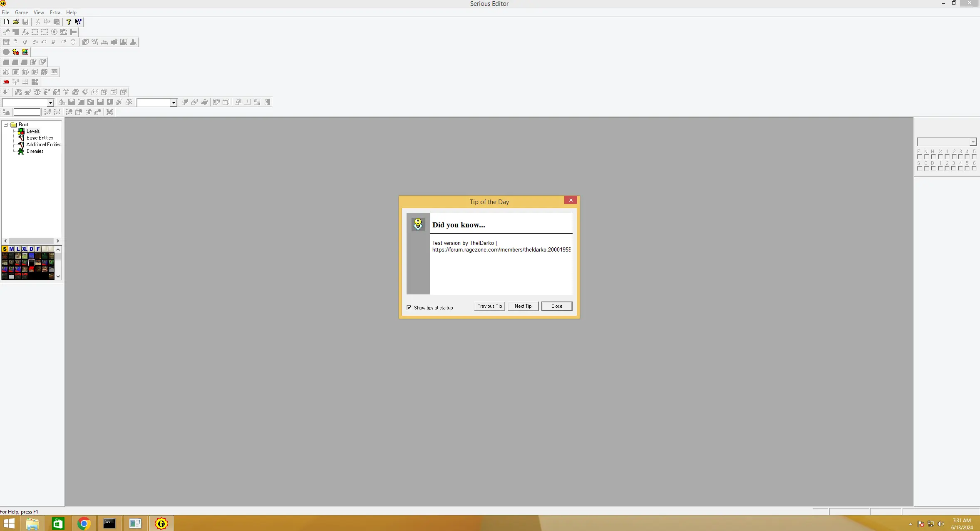Uncheck Show tips at startup
980x531 pixels.
[x=409, y=307]
